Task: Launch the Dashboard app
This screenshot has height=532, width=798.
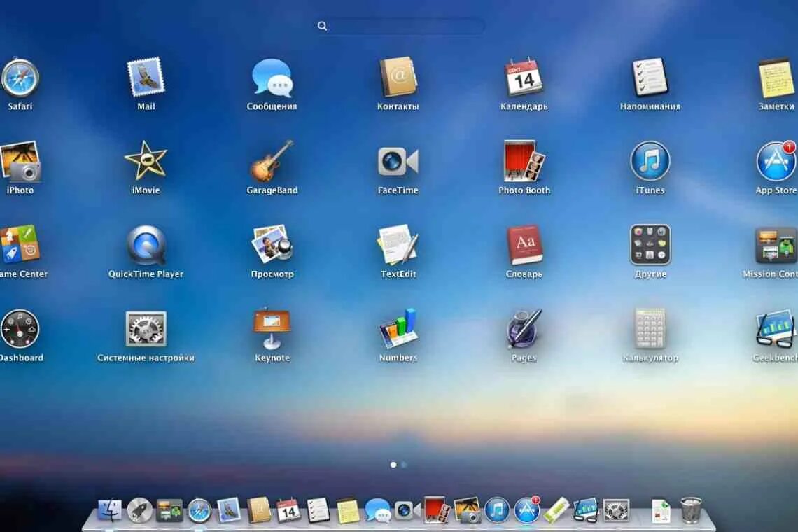Action: (x=20, y=330)
